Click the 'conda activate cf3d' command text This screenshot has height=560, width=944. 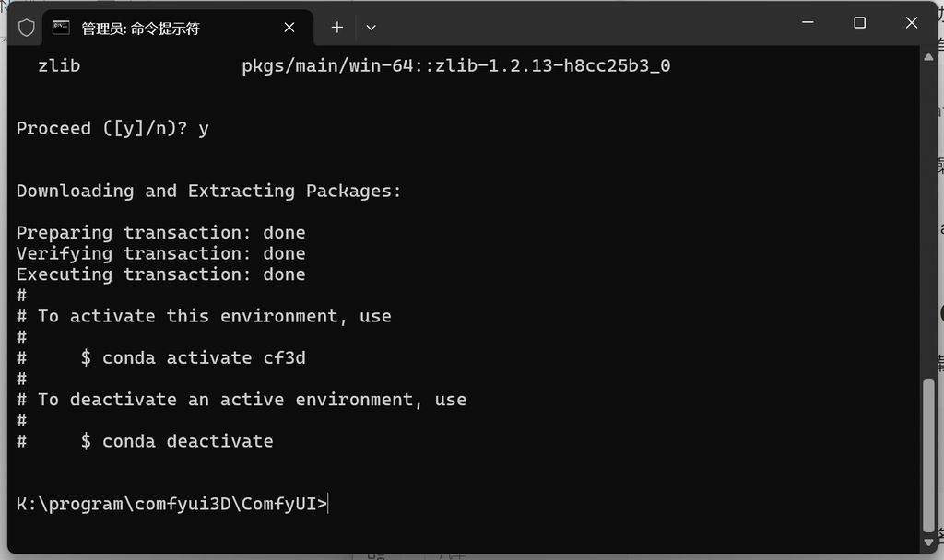click(203, 357)
